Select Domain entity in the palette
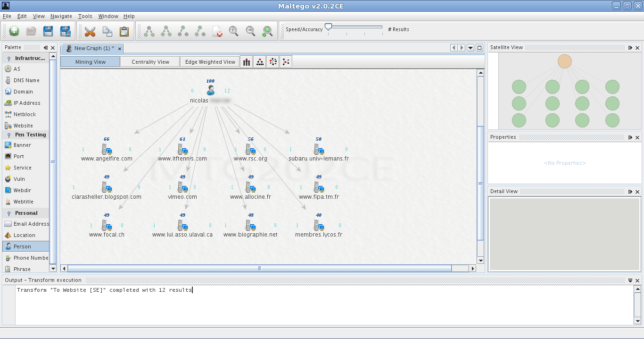644x339 pixels. [x=23, y=92]
